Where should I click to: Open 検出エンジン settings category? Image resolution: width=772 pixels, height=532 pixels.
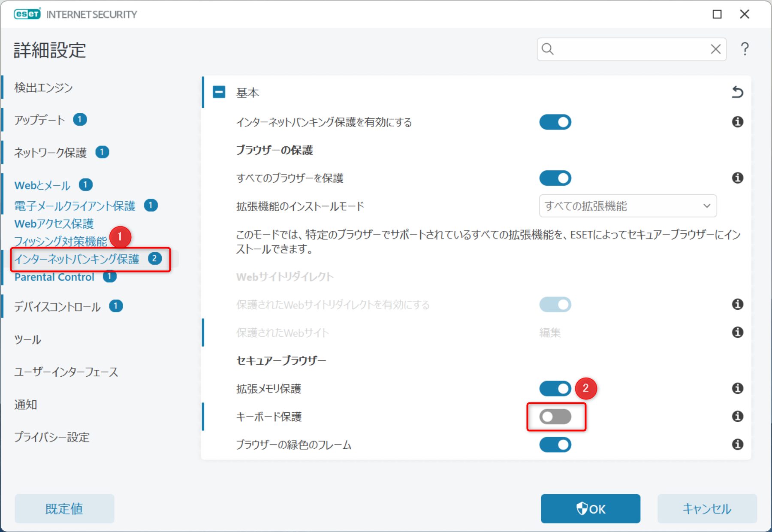click(x=43, y=88)
